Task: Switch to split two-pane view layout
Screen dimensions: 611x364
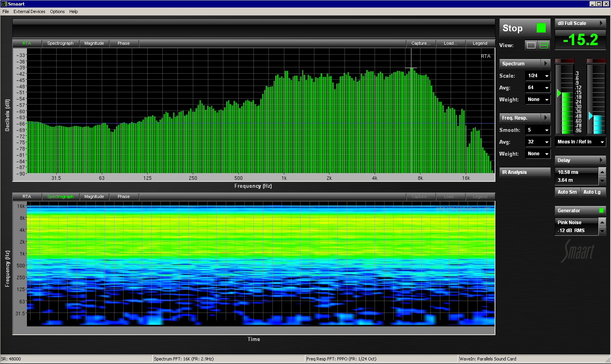Action: coord(544,45)
